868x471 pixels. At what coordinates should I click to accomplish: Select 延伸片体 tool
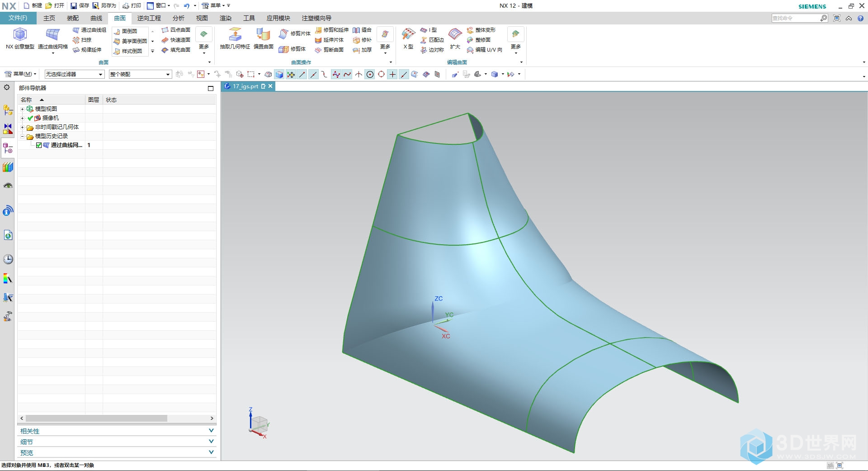[329, 40]
